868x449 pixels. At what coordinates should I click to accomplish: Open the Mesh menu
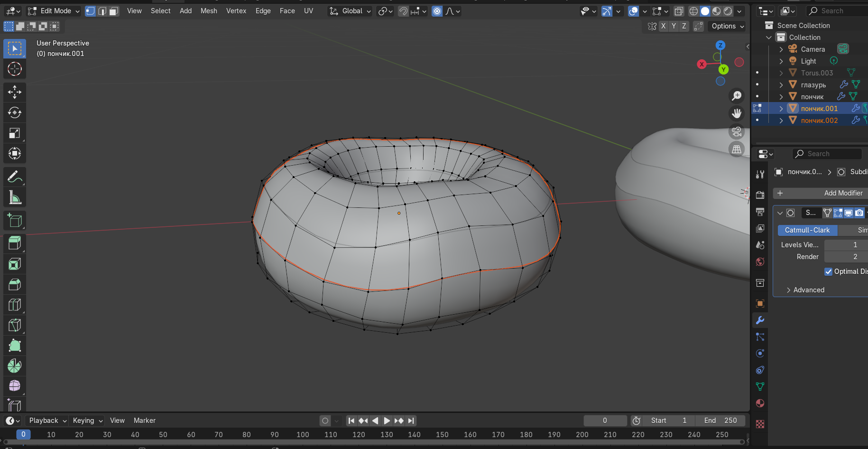(x=209, y=11)
